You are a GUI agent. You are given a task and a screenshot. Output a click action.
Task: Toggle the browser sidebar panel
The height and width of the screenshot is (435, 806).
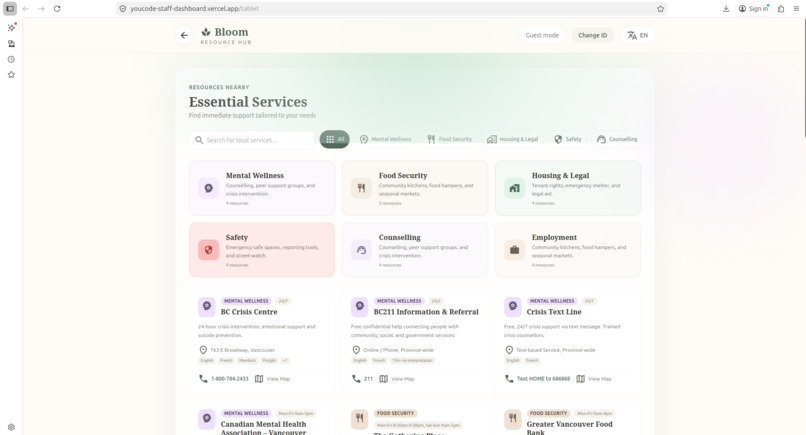click(x=10, y=9)
